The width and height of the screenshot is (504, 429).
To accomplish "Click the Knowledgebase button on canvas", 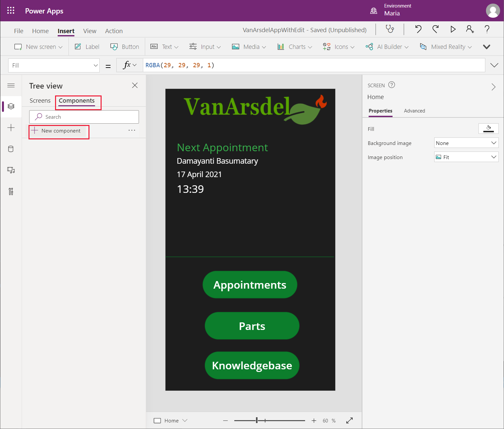I will (252, 365).
